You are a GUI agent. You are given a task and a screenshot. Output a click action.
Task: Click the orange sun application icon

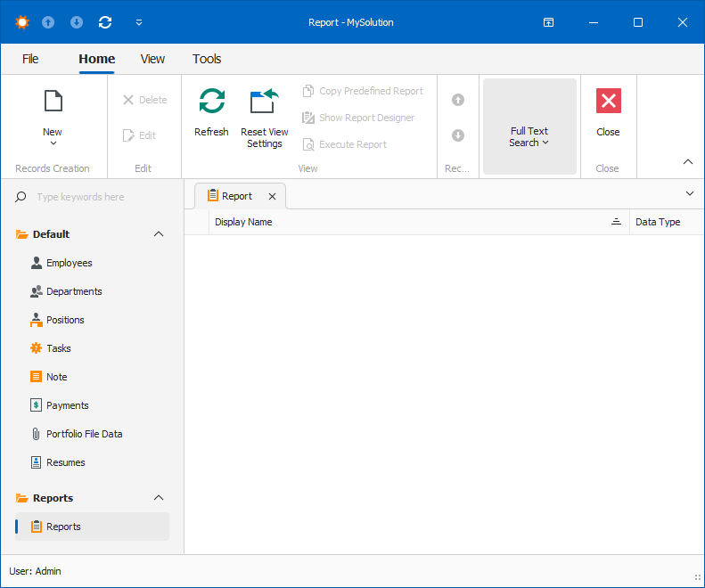point(21,22)
